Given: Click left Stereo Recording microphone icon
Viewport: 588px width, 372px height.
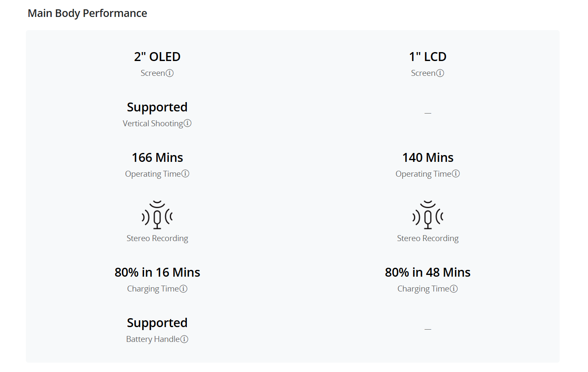Looking at the screenshot, I should click(157, 215).
